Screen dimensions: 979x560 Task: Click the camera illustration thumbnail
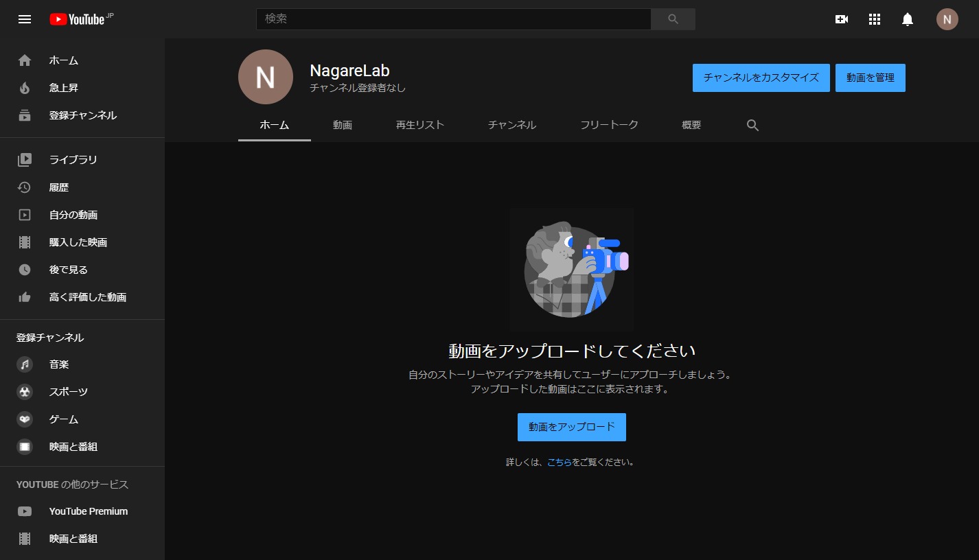(572, 268)
